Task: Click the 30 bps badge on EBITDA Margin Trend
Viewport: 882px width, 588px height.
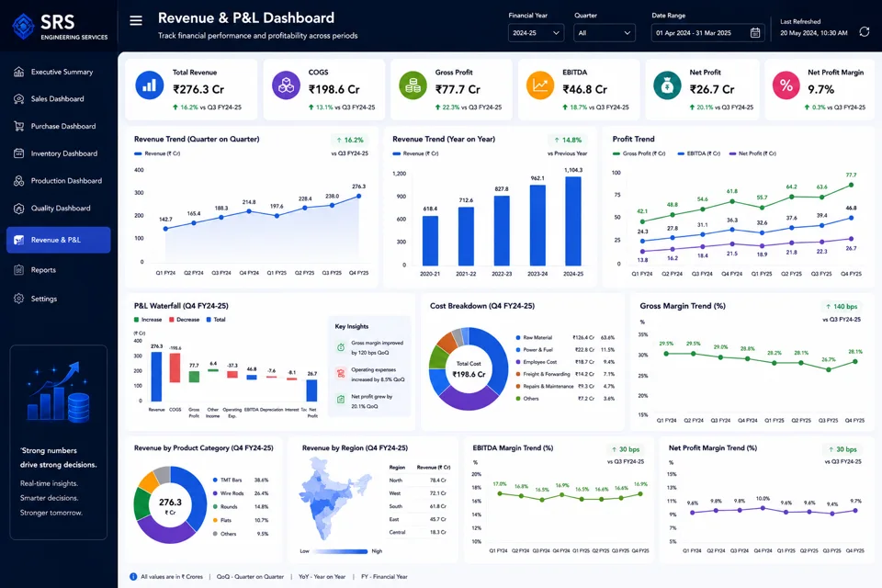Action: [x=626, y=449]
